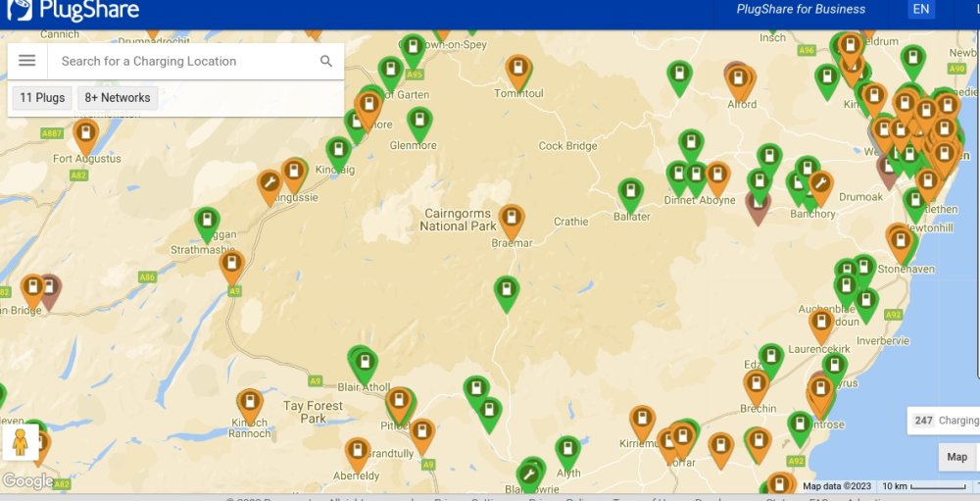Select green wrench pin at Blairgowrie

[x=529, y=476]
